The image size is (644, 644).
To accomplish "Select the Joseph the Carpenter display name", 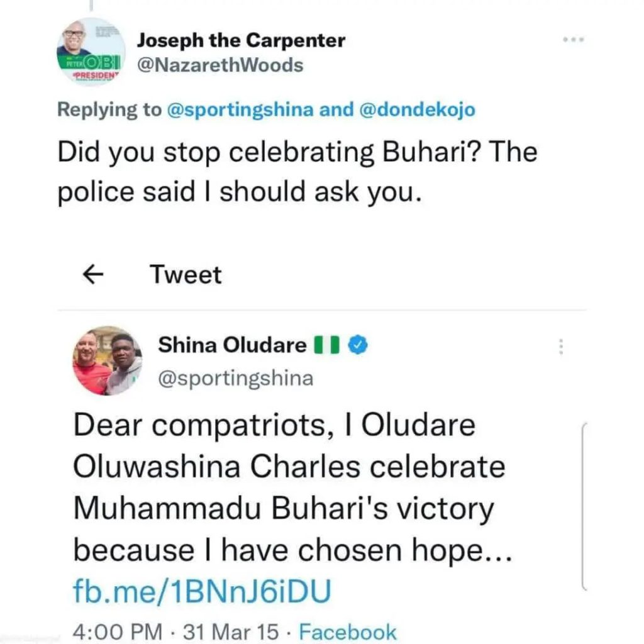I will pyautogui.click(x=241, y=41).
